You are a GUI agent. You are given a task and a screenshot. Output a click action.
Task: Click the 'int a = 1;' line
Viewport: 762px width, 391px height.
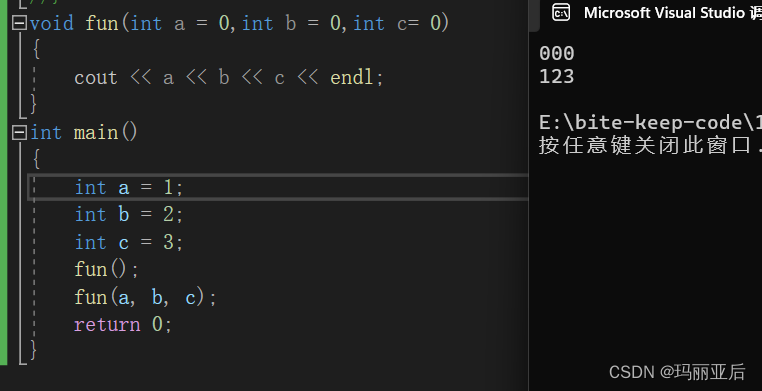[x=129, y=187]
